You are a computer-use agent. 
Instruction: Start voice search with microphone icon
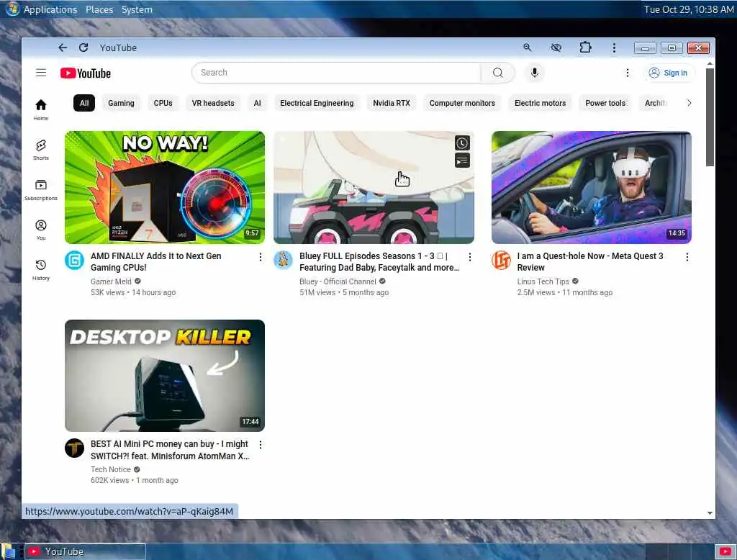pyautogui.click(x=535, y=73)
